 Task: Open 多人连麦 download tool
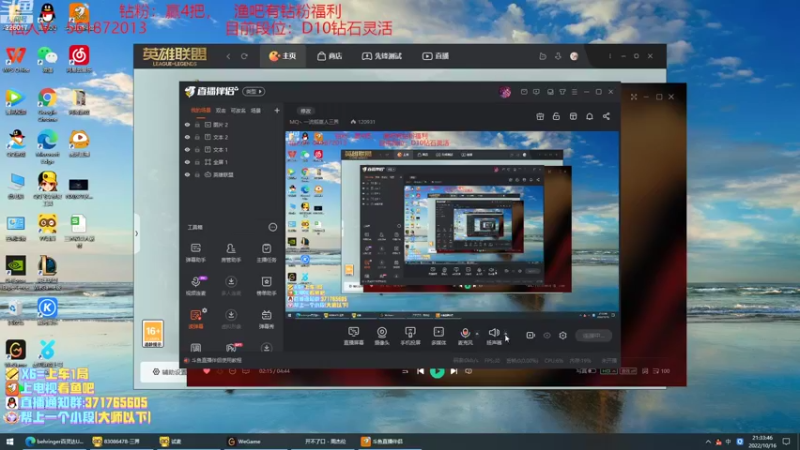click(231, 286)
